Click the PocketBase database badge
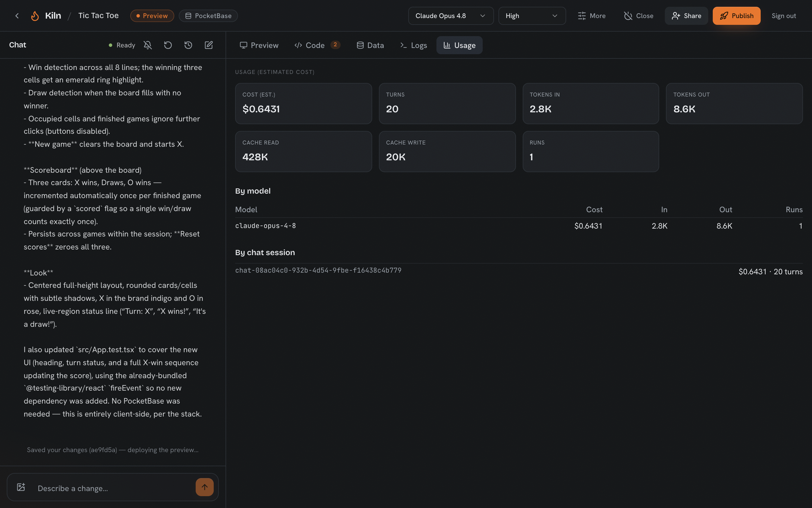812x508 pixels. 208,16
